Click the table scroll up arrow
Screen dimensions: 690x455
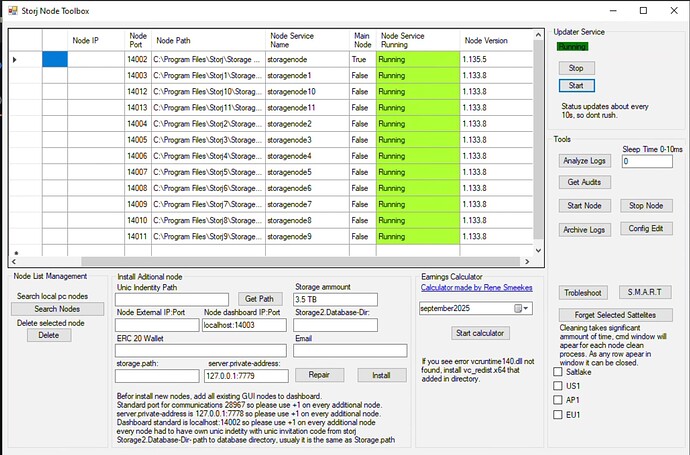538,35
